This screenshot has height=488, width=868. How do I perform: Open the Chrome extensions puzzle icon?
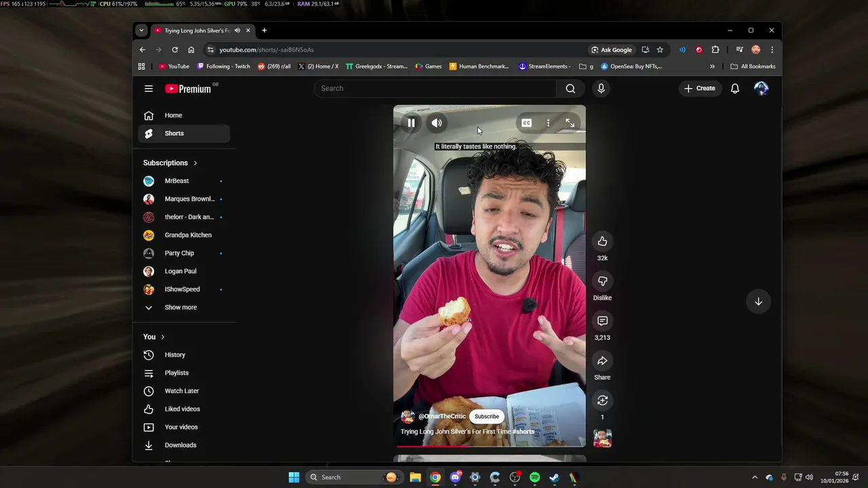tap(715, 49)
